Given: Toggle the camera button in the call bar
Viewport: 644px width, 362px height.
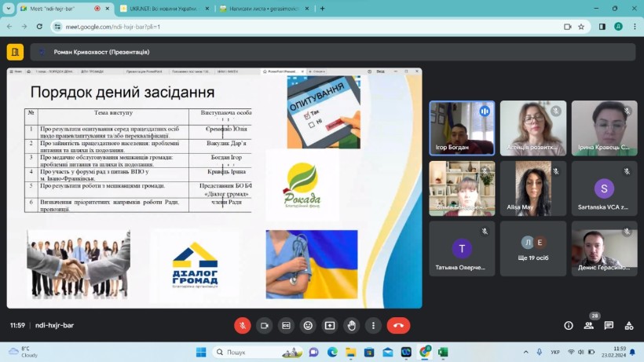Looking at the screenshot, I should click(265, 325).
